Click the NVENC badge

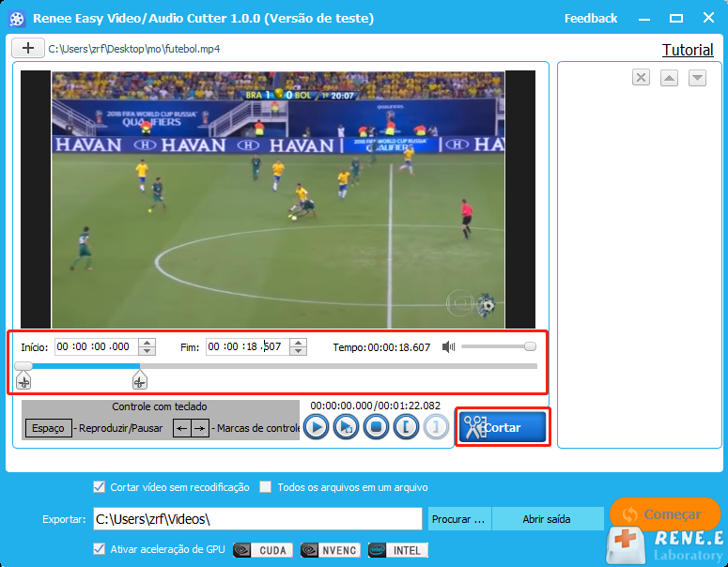[331, 550]
